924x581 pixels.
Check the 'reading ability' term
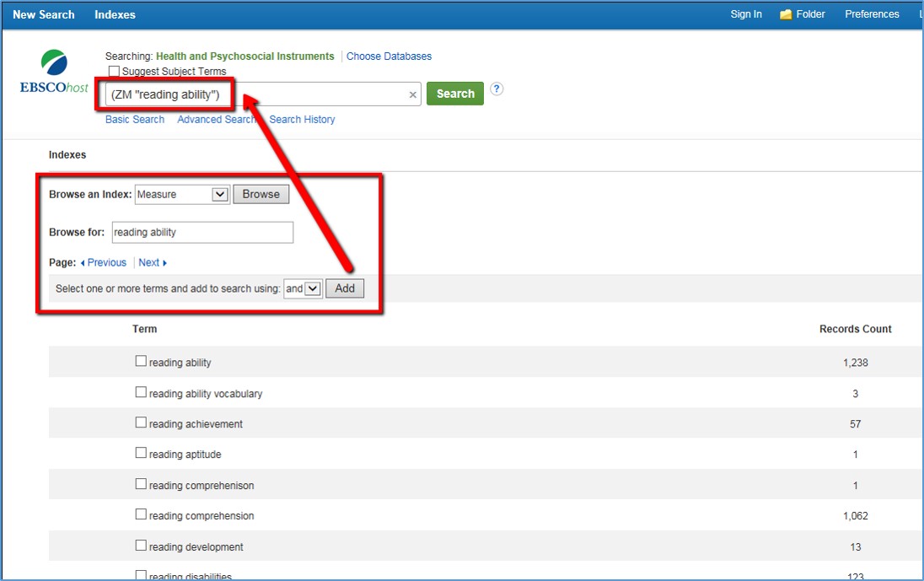click(141, 361)
